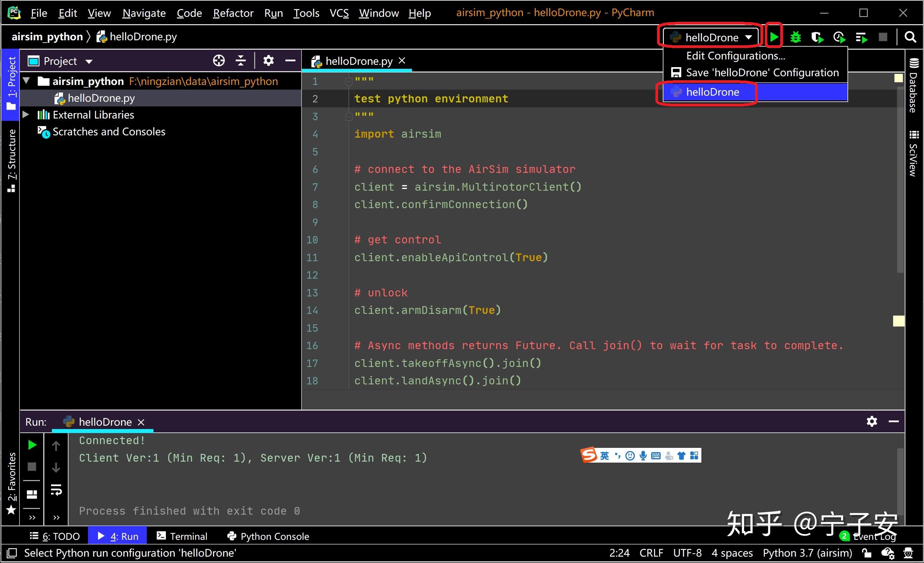Image resolution: width=924 pixels, height=563 pixels.
Task: Open the 6: TODO tool window
Action: (55, 536)
